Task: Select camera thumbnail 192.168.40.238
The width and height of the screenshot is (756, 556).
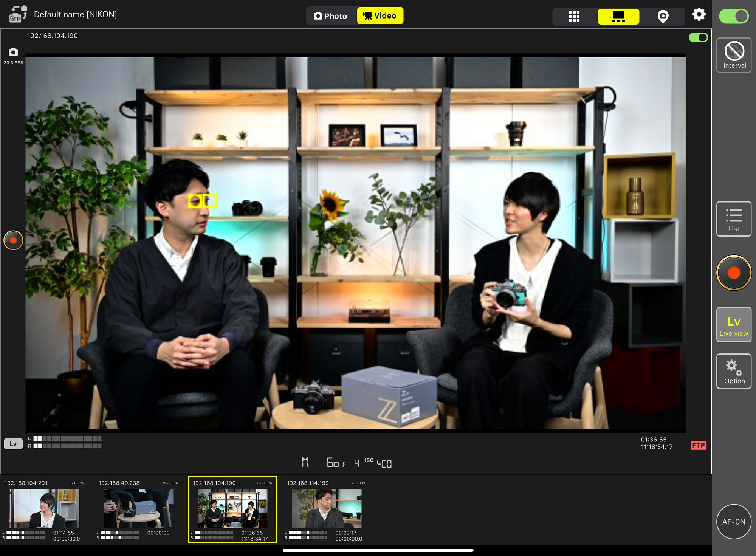Action: point(138,510)
